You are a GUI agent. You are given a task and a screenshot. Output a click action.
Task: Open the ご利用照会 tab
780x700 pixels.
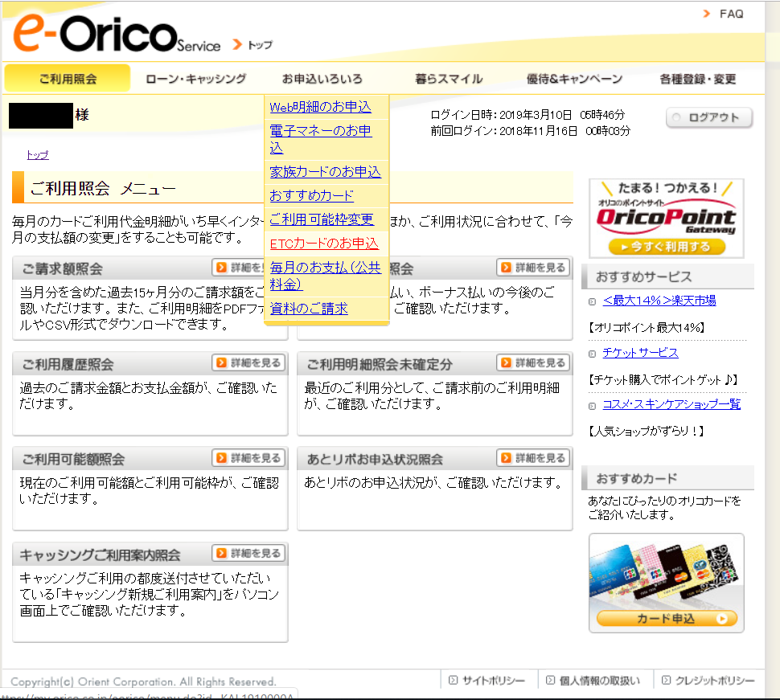[68, 79]
